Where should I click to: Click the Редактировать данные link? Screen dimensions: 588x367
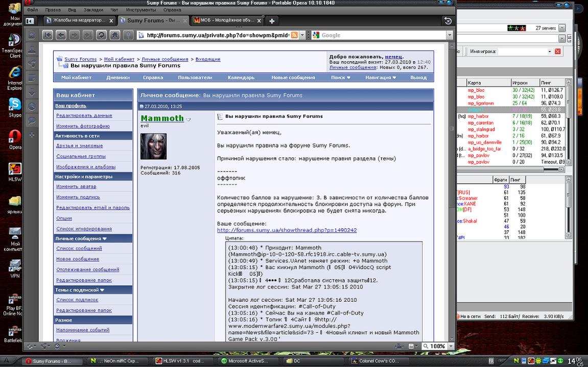pos(84,115)
